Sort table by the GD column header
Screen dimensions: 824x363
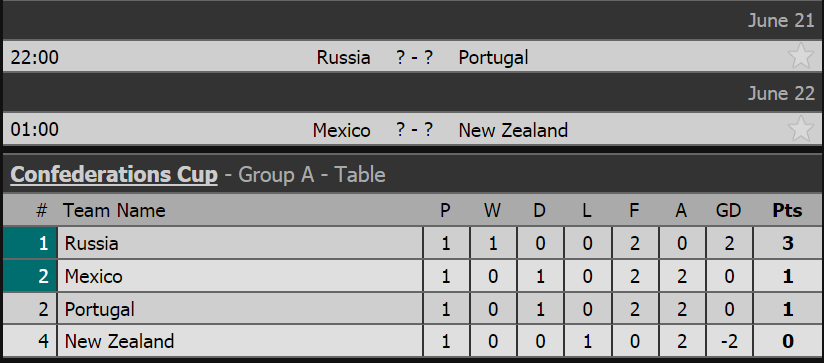pos(728,211)
